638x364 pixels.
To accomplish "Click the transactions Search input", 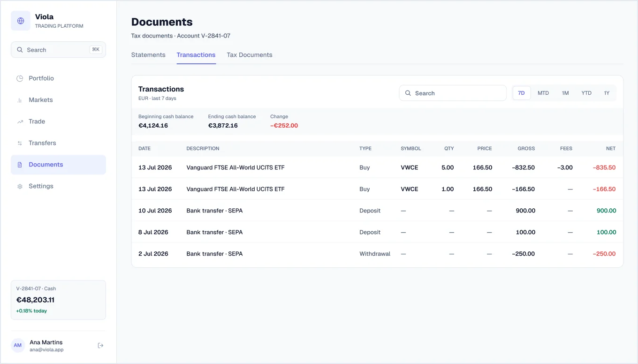I will click(453, 93).
